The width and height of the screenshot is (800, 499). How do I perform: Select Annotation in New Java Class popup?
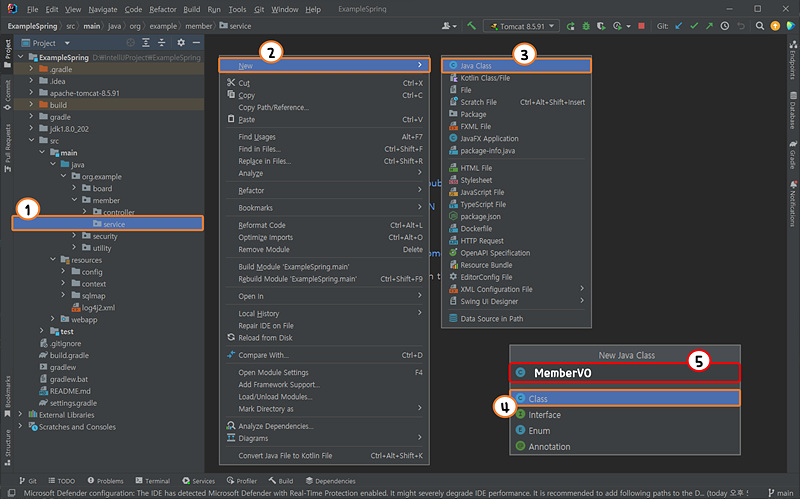click(625, 446)
